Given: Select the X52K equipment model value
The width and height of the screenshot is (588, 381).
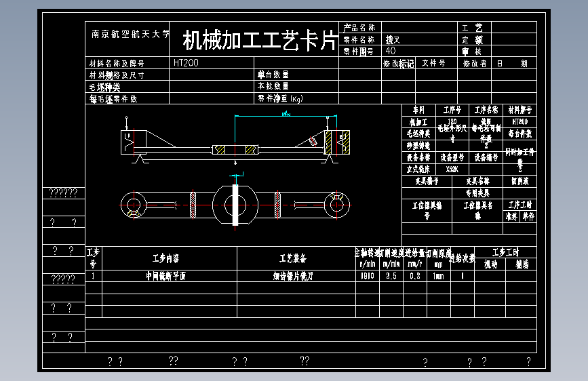Looking at the screenshot, I should [452, 169].
